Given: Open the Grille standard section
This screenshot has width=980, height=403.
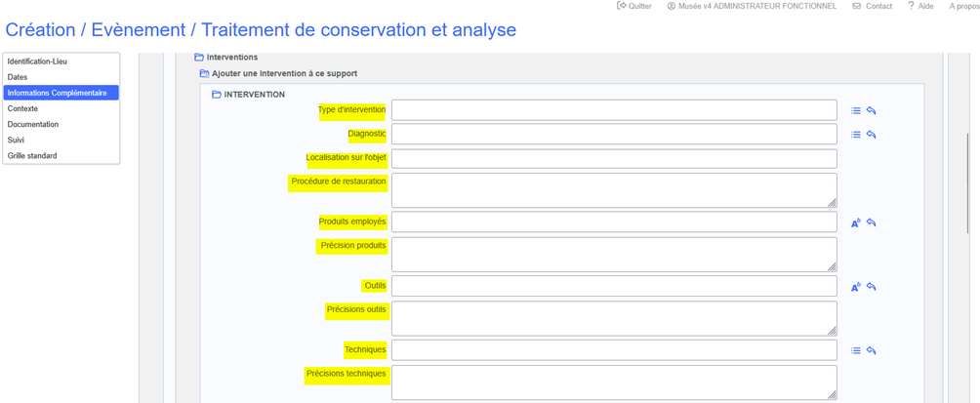Looking at the screenshot, I should [32, 156].
